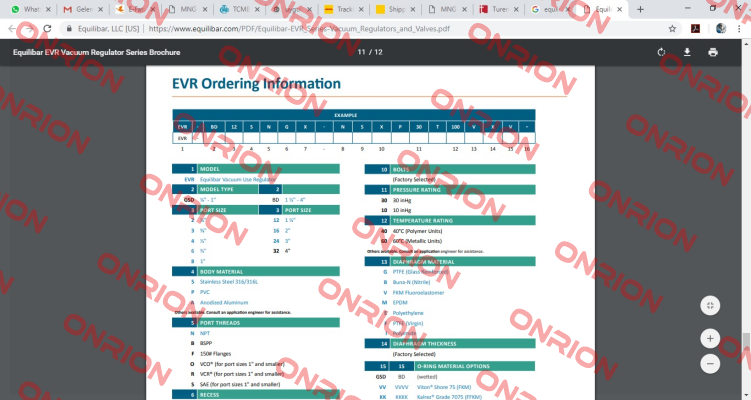Viewport: 751px width, 400px height.
Task: Print the PDF document
Action: click(713, 52)
